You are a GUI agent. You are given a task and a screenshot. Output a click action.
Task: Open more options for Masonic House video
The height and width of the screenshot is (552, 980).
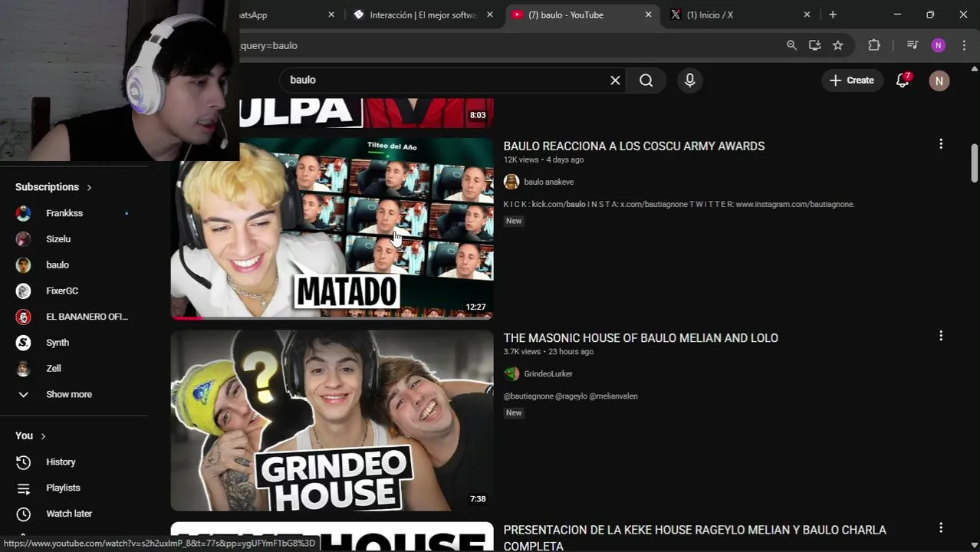941,336
